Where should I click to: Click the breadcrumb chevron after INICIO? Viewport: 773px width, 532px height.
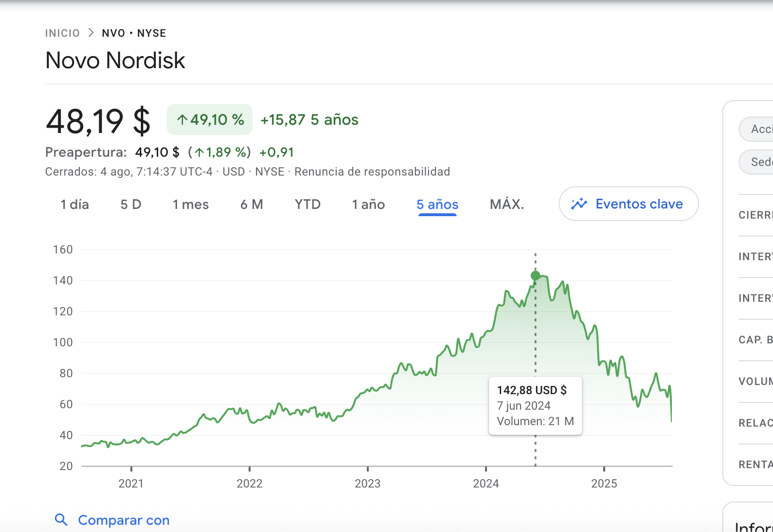click(x=91, y=33)
